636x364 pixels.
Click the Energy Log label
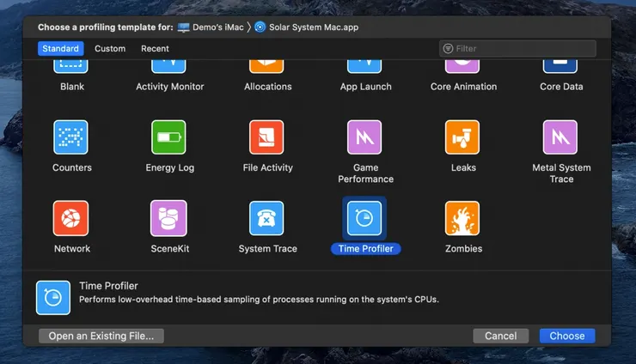[170, 167]
